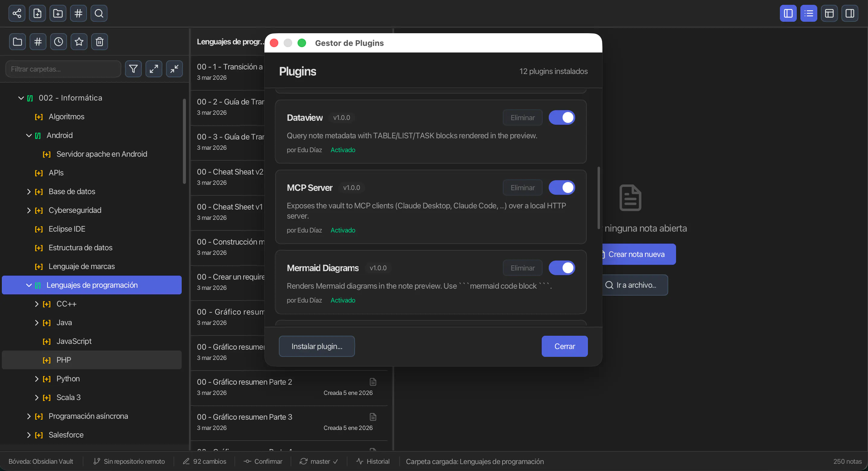The height and width of the screenshot is (471, 868).
Task: Open the top toolbar hashtag tags icon
Action: pyautogui.click(x=78, y=14)
